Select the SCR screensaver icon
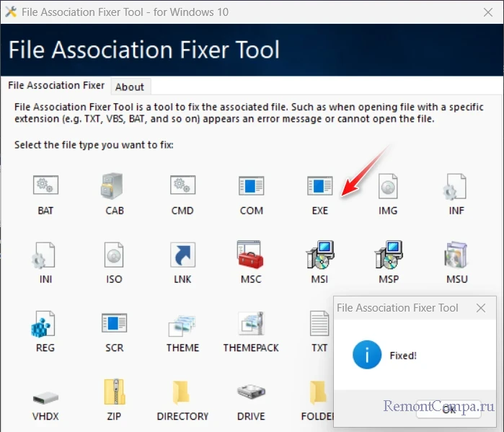Viewport: 504px width, 432px height. click(x=114, y=322)
